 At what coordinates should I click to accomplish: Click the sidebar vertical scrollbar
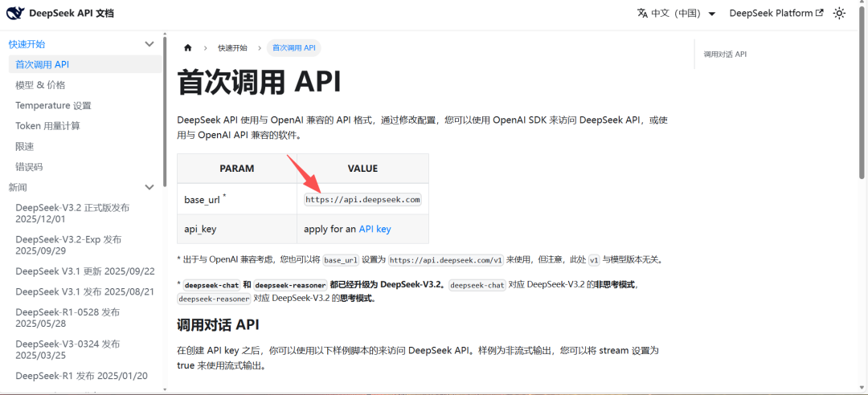pyautogui.click(x=165, y=111)
